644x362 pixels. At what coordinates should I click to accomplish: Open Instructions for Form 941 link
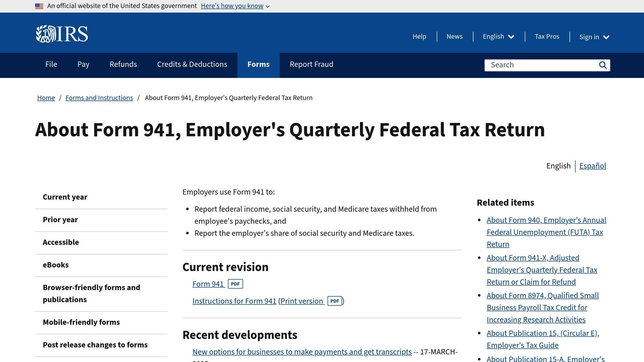[x=234, y=301]
